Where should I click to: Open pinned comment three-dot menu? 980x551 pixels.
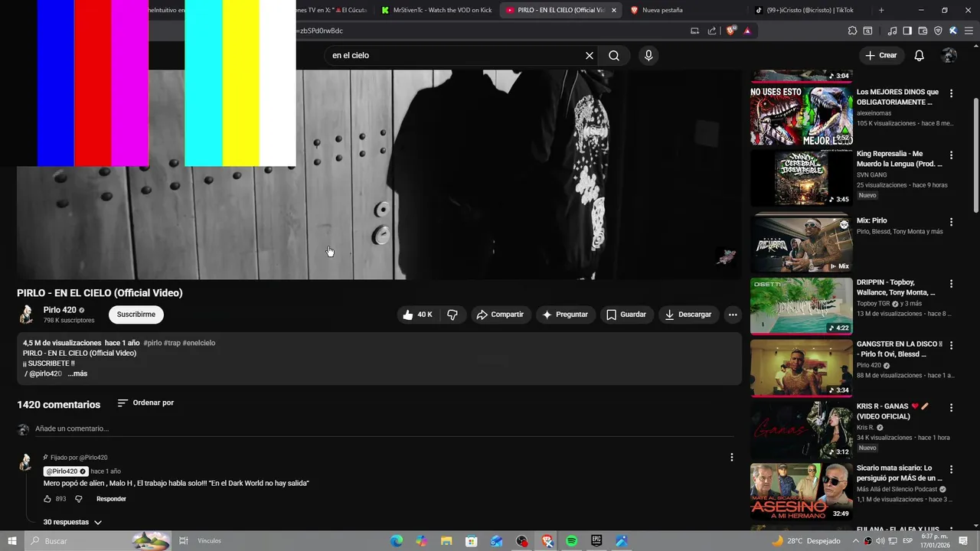click(x=731, y=457)
